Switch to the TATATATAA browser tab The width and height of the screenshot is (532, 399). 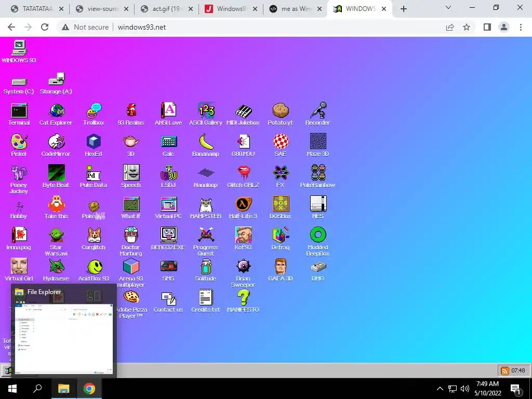coord(37,9)
